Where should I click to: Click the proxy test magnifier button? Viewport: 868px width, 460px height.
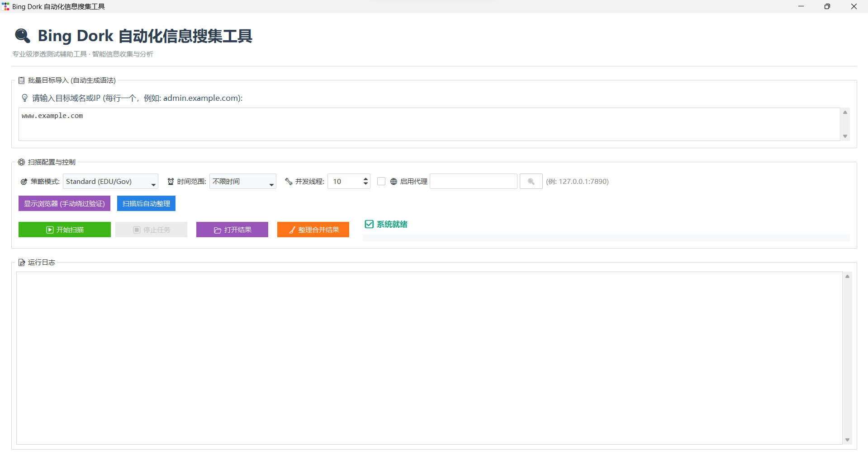coord(531,181)
